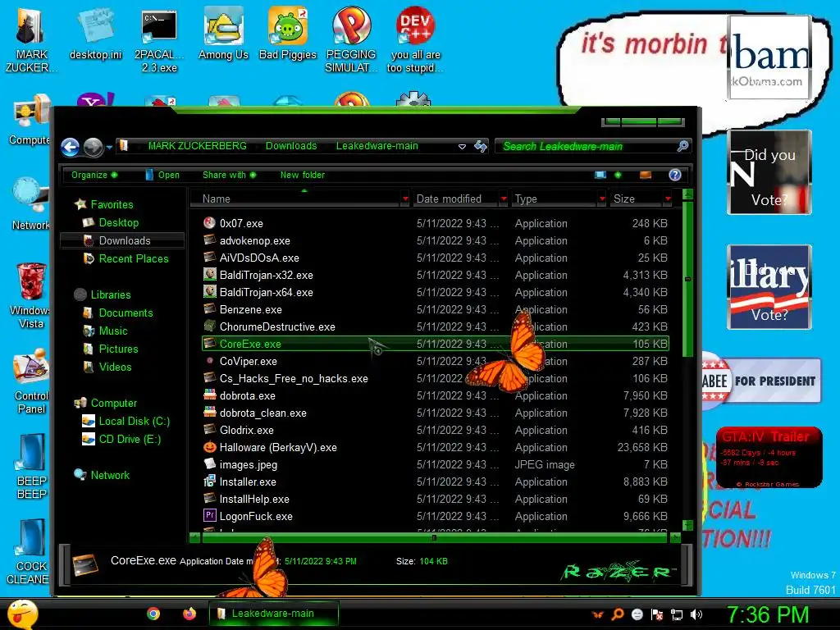
Task: Click the horizontal scrollbar under file list
Action: pyautogui.click(x=435, y=537)
